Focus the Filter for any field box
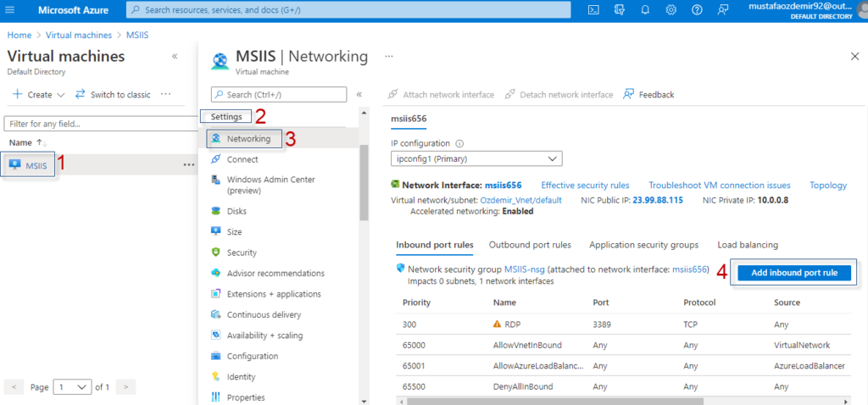Viewport: 868px width, 405px height. point(100,124)
